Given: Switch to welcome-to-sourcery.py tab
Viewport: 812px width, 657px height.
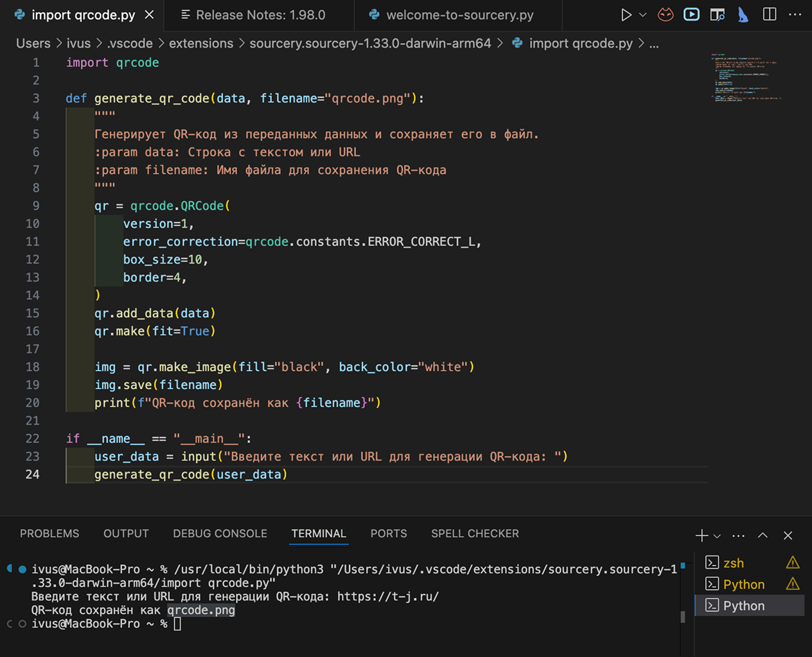Looking at the screenshot, I should [459, 15].
